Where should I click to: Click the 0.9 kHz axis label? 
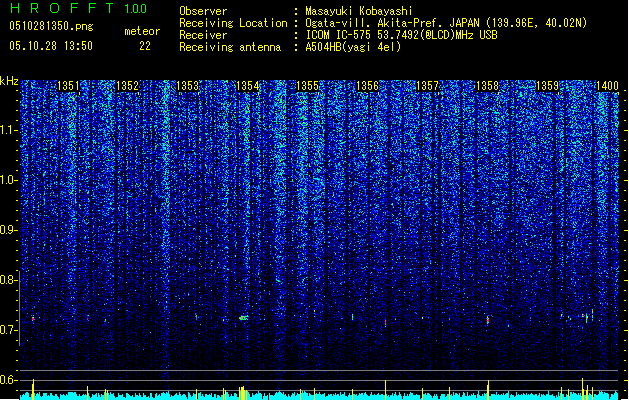(9, 230)
